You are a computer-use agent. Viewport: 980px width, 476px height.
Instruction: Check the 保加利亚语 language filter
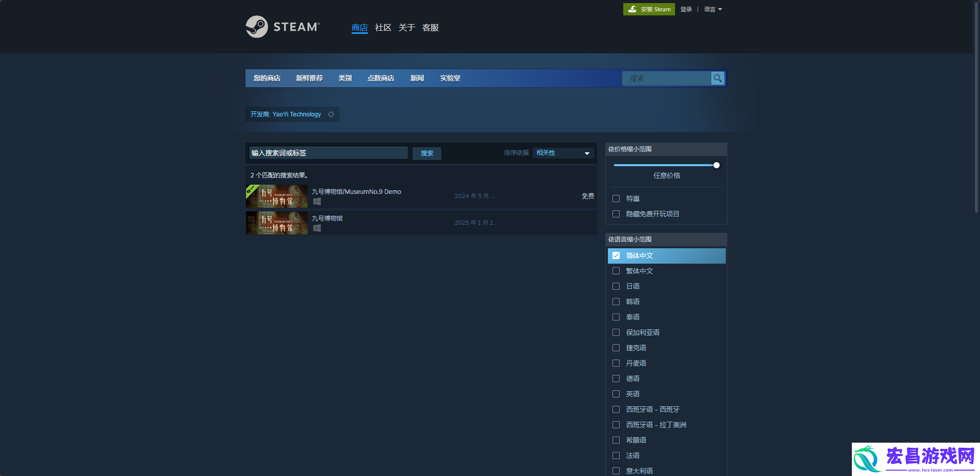click(616, 332)
